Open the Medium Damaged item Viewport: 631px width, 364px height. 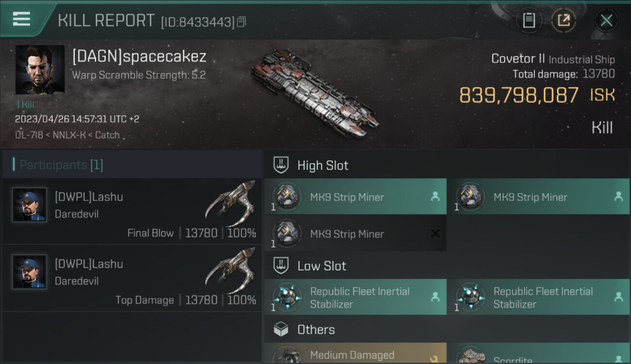pyautogui.click(x=355, y=354)
